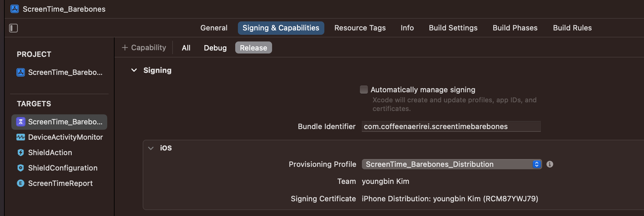The width and height of the screenshot is (644, 216).
Task: Click the Bundle Identifier text field
Action: [x=451, y=126]
